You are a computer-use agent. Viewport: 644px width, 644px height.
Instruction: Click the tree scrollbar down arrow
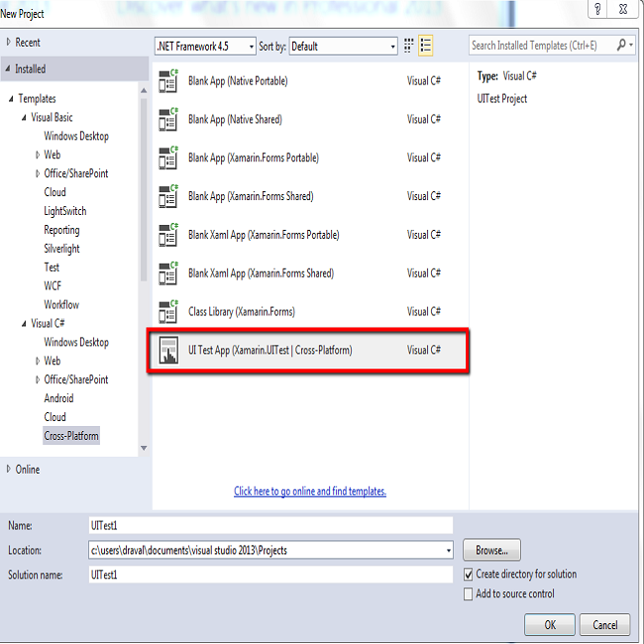click(144, 448)
